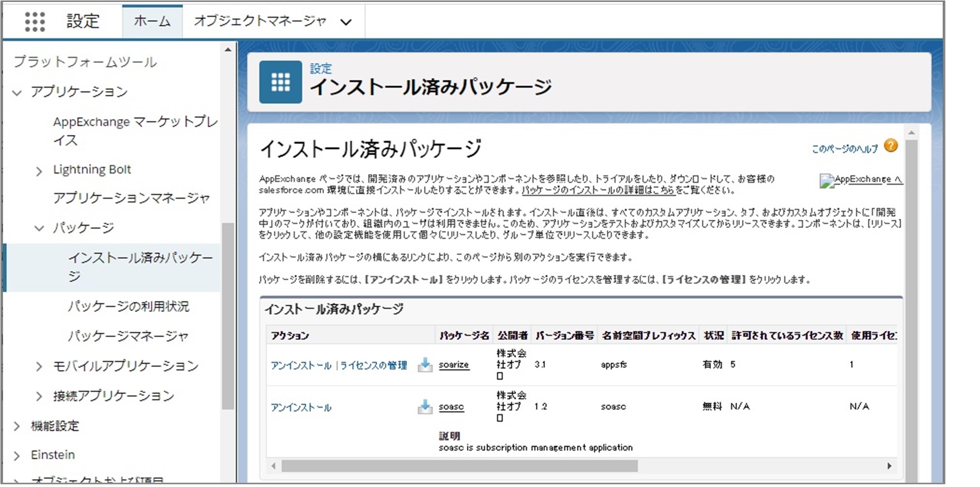Expand the 接続アプリケーション node
The image size is (980, 487).
(x=39, y=397)
